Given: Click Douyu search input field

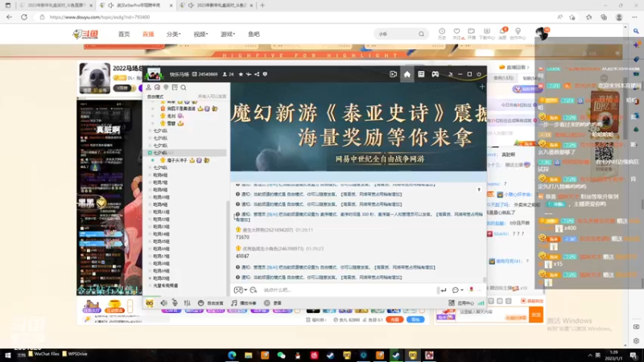Looking at the screenshot, I should point(396,34).
